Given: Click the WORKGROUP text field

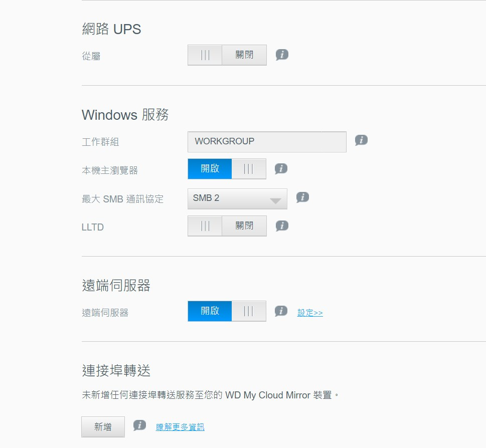Looking at the screenshot, I should pyautogui.click(x=267, y=142).
